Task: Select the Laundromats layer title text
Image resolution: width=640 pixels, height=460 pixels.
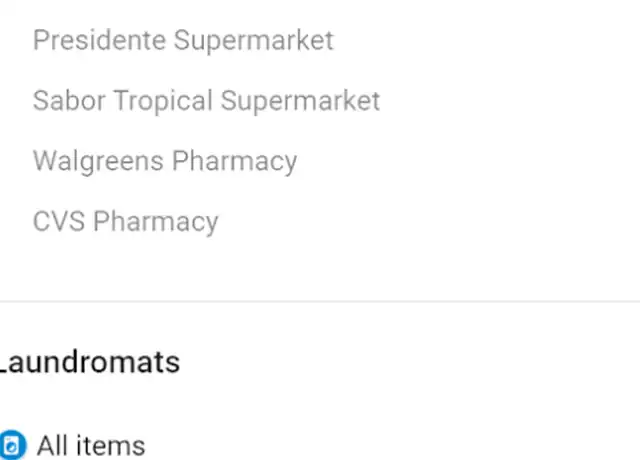Action: click(90, 362)
